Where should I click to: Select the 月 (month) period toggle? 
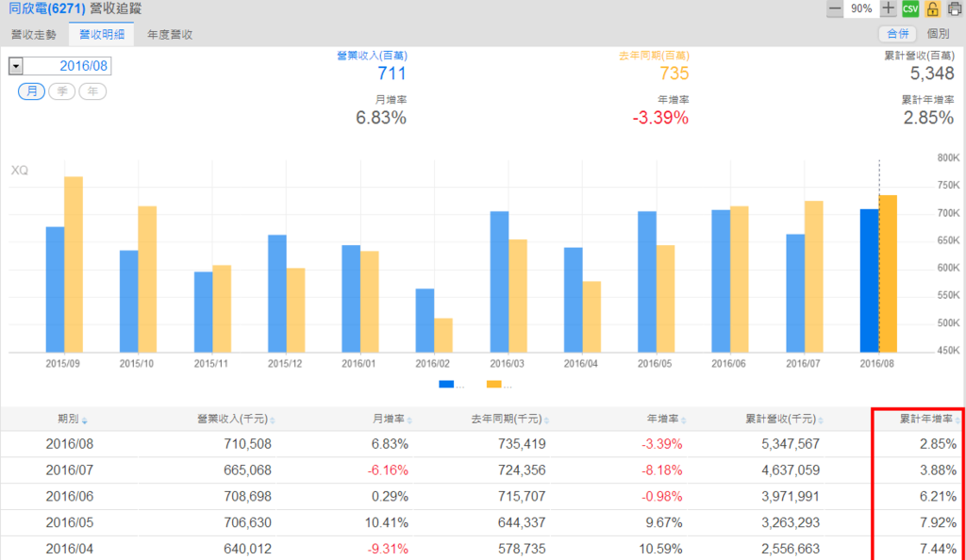pyautogui.click(x=31, y=91)
